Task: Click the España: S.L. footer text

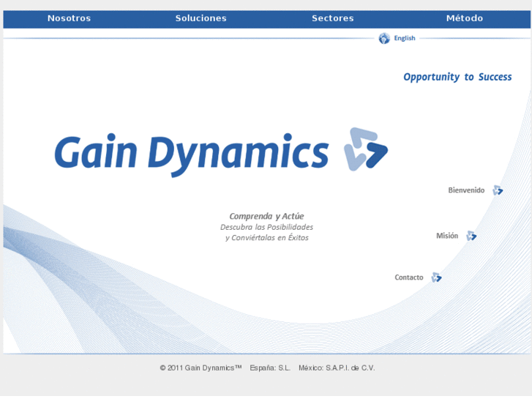Action: pyautogui.click(x=270, y=368)
